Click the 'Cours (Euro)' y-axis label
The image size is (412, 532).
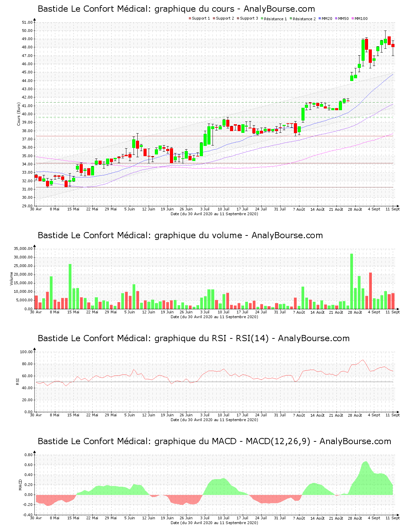click(x=19, y=114)
